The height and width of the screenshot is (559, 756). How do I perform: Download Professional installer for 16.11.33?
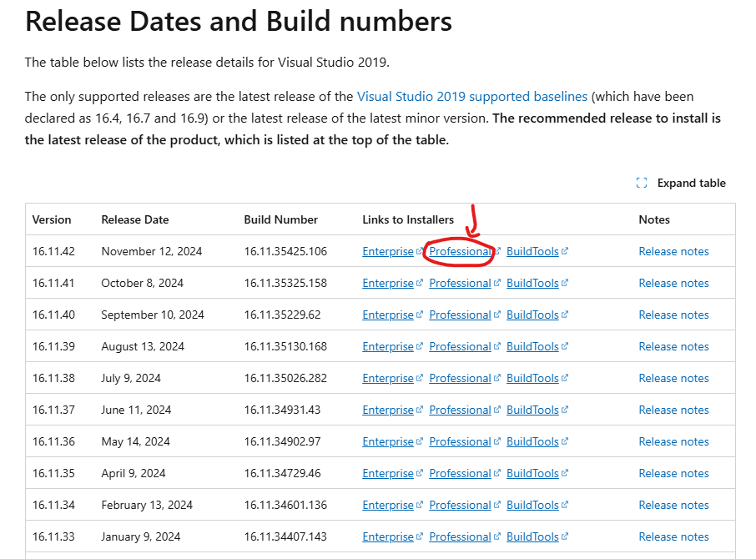click(460, 536)
